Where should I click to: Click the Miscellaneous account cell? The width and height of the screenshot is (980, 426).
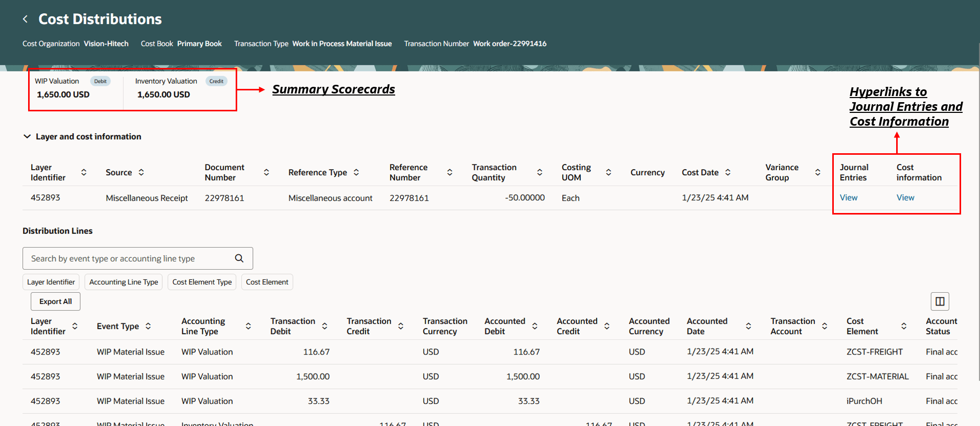tap(330, 198)
